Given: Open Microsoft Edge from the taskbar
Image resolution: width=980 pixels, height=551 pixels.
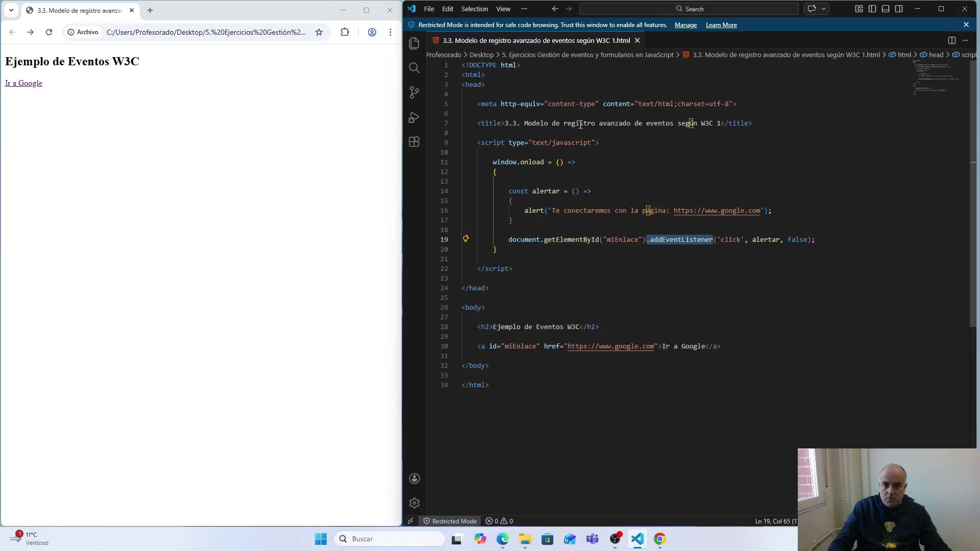Looking at the screenshot, I should click(503, 539).
